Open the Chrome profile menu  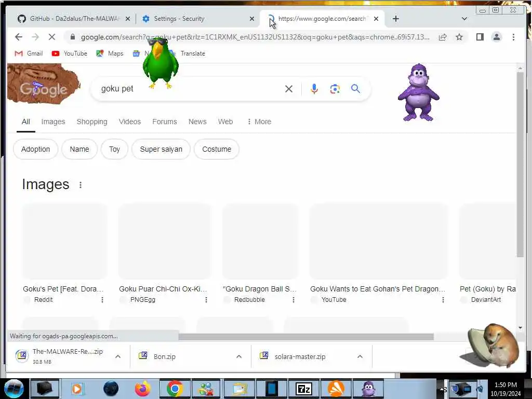tap(496, 37)
